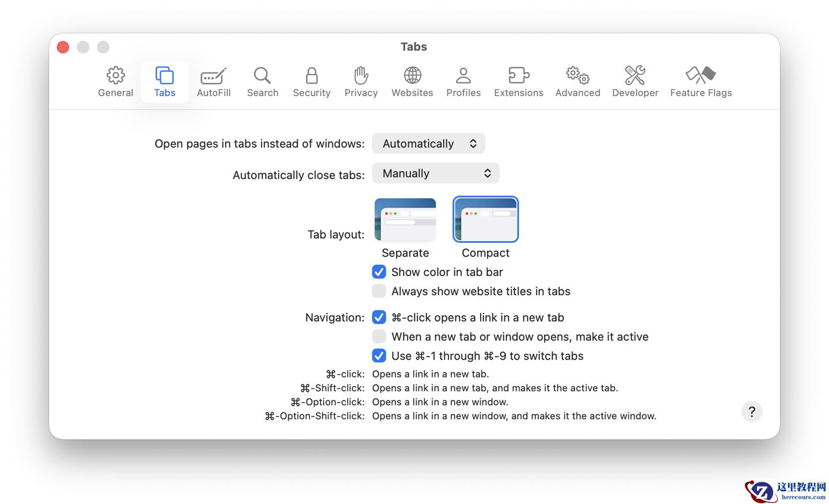Click the Developer wrench icon
829x504 pixels.
click(635, 81)
